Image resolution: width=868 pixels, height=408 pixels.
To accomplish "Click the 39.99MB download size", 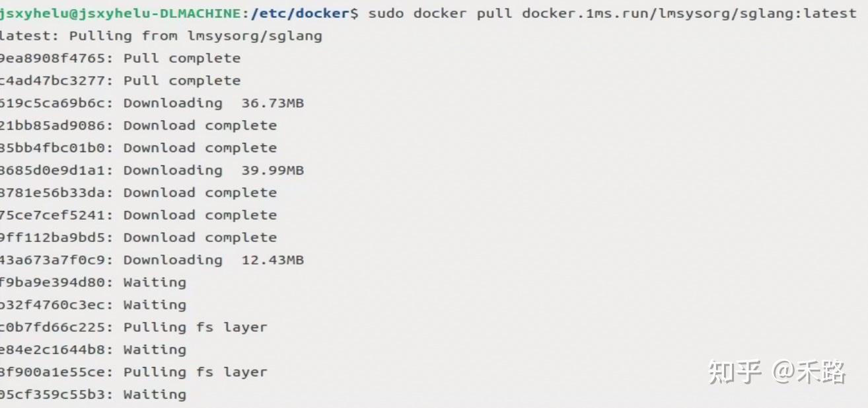I will click(x=272, y=171).
